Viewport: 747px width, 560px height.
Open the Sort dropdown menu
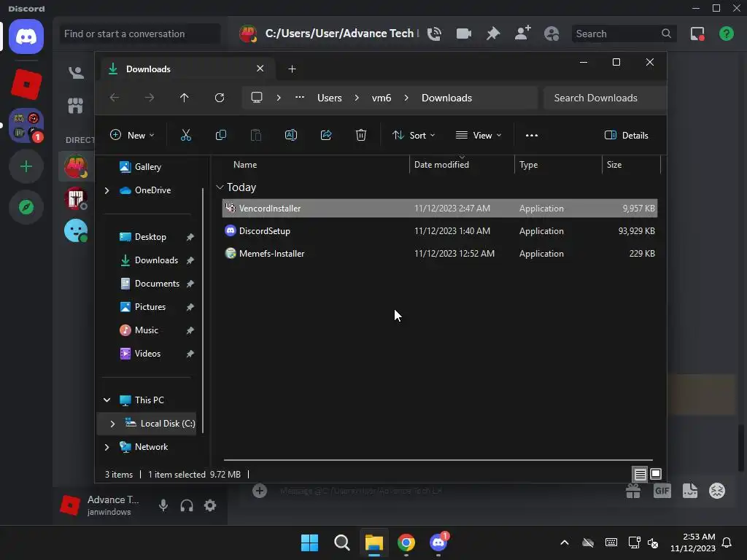point(414,135)
